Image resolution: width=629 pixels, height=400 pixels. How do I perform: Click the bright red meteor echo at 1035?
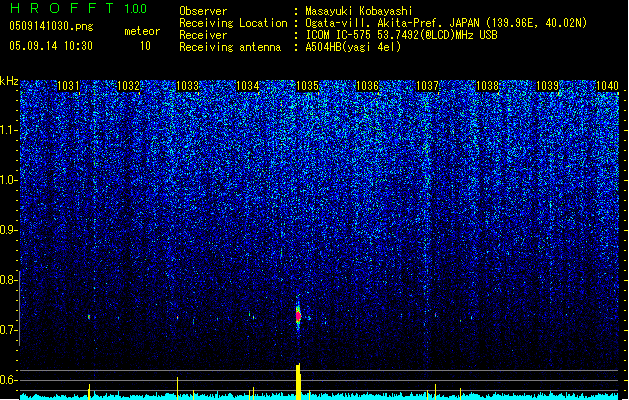click(x=298, y=316)
